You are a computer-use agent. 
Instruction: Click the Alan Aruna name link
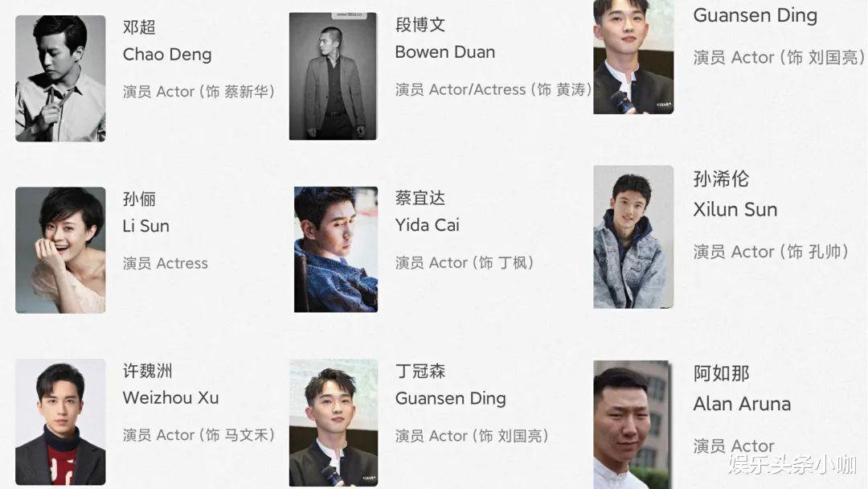tap(742, 405)
